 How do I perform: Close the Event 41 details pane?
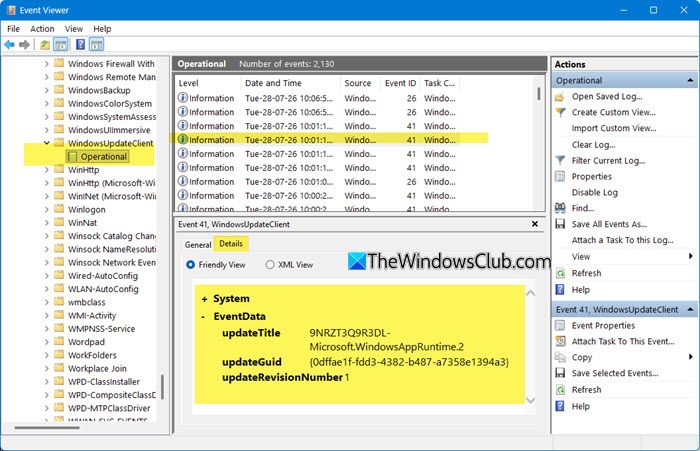535,224
